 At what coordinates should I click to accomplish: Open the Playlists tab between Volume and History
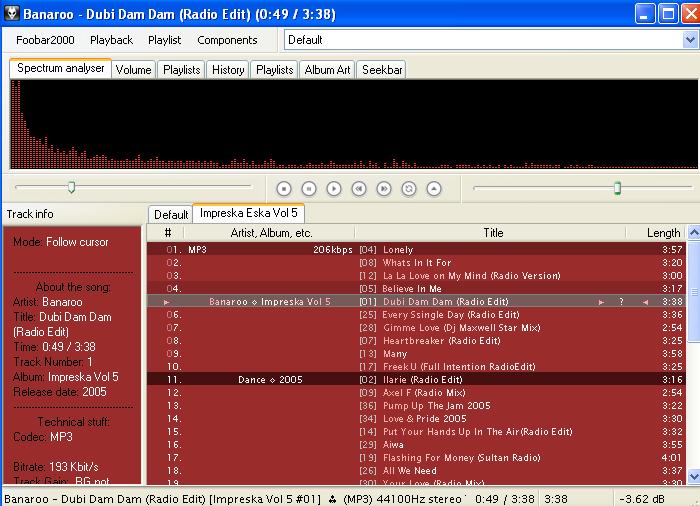coord(182,70)
